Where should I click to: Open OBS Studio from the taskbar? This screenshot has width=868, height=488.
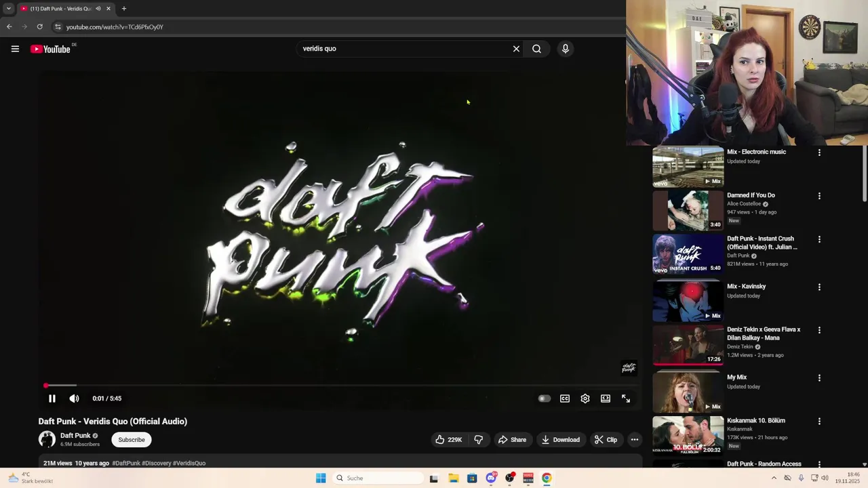509,478
